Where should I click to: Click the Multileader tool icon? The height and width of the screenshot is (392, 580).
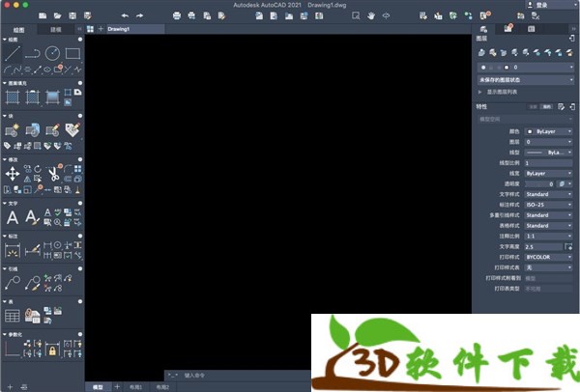tap(13, 283)
